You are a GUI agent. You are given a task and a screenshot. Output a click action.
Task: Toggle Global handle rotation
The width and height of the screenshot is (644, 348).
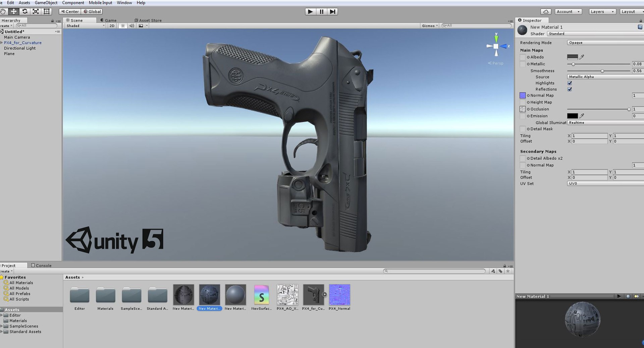[x=92, y=11]
